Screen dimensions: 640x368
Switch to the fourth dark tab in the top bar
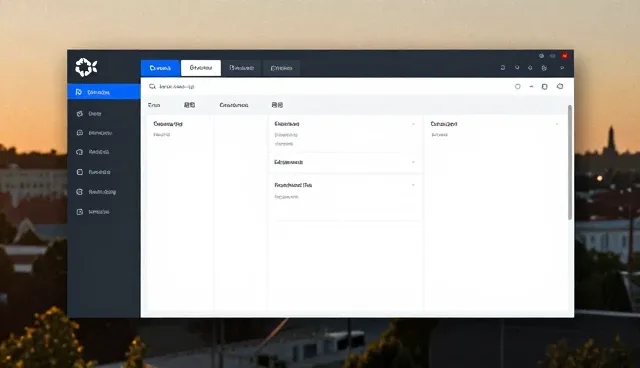coord(282,68)
